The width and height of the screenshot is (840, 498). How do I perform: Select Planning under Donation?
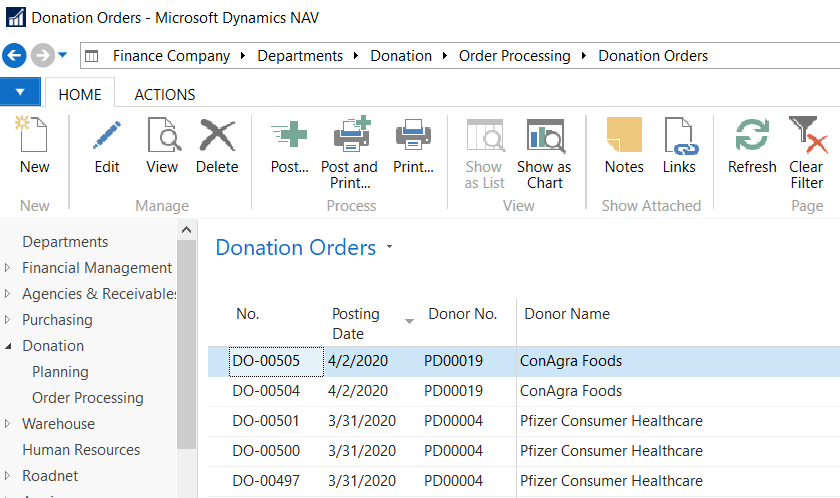coord(60,372)
